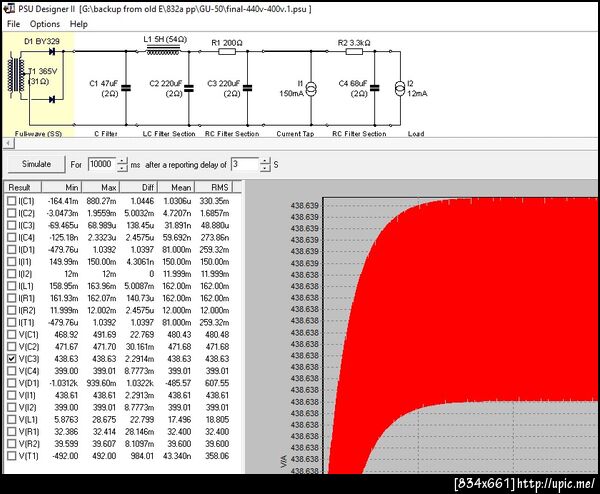Screen dimensions: 600x494
Task: Click scroll left arrow under the schematic
Action: tap(8, 143)
